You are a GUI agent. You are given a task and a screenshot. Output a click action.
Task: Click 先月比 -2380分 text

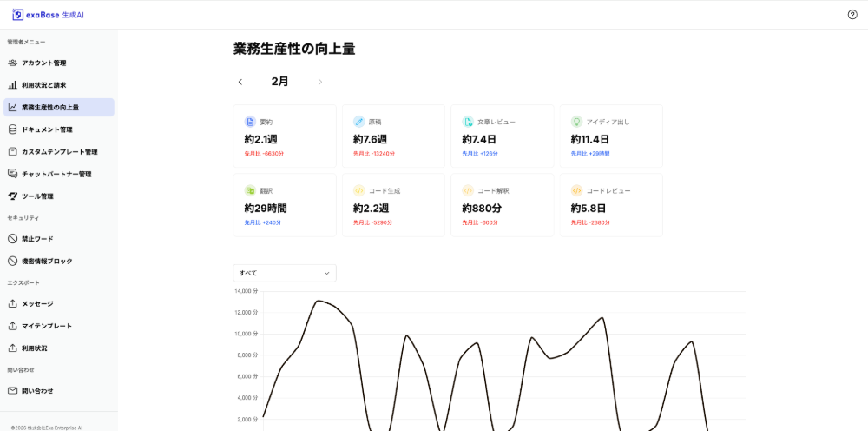click(x=591, y=222)
